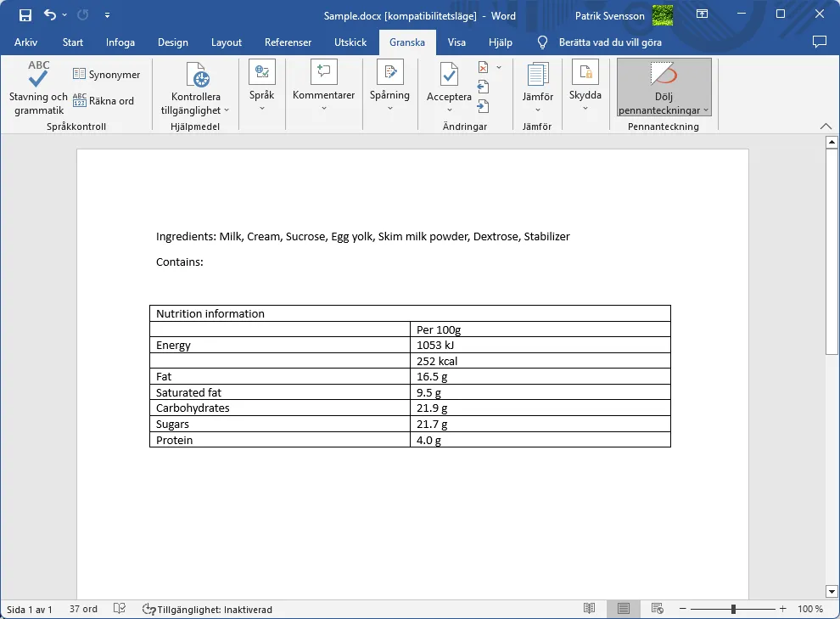Image resolution: width=840 pixels, height=619 pixels.
Task: Expand the Dölj pennanteckningar dropdown arrow
Action: pos(706,110)
